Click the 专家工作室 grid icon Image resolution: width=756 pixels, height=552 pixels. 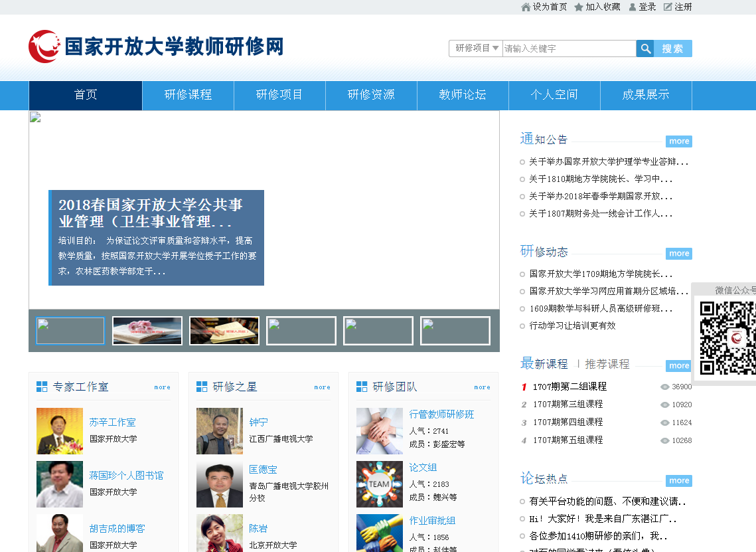click(42, 387)
